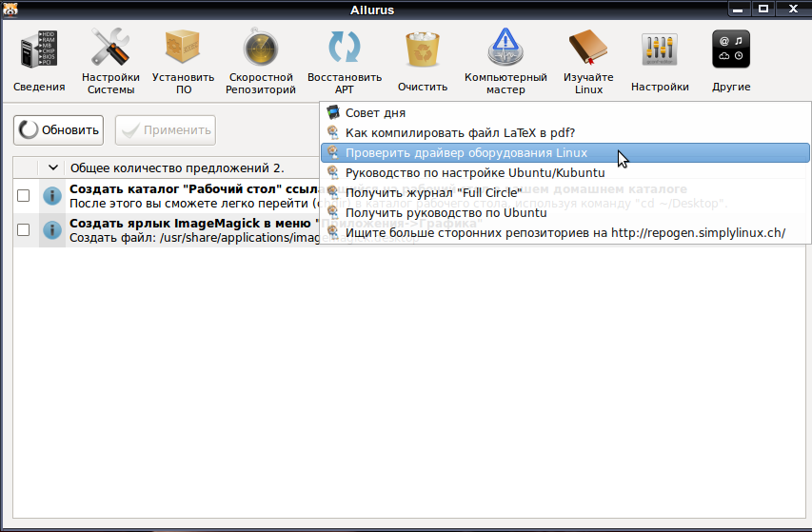Image resolution: width=812 pixels, height=532 pixels.
Task: Click Создать файл /usr/share/applications description
Action: [x=195, y=238]
